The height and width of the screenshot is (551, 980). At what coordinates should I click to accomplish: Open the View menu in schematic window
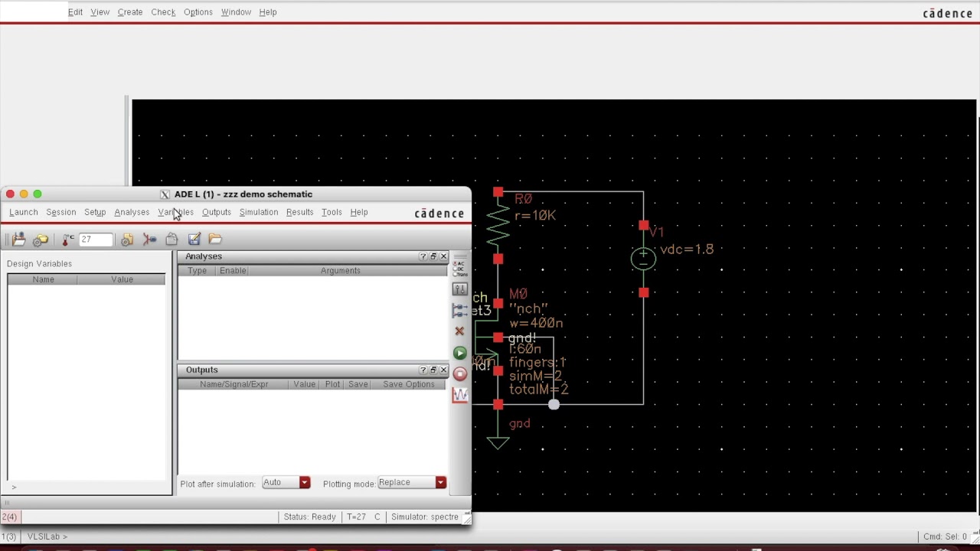point(100,12)
